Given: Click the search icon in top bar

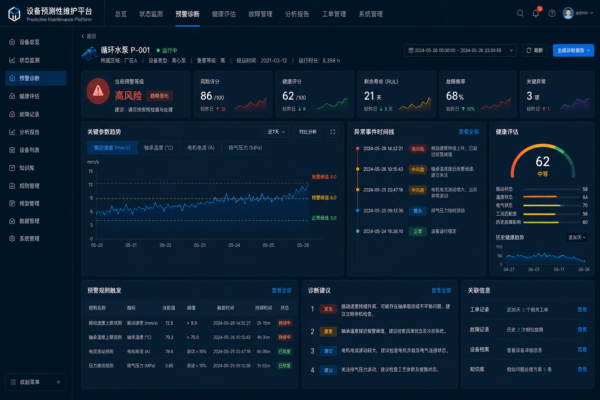Looking at the screenshot, I should 522,14.
